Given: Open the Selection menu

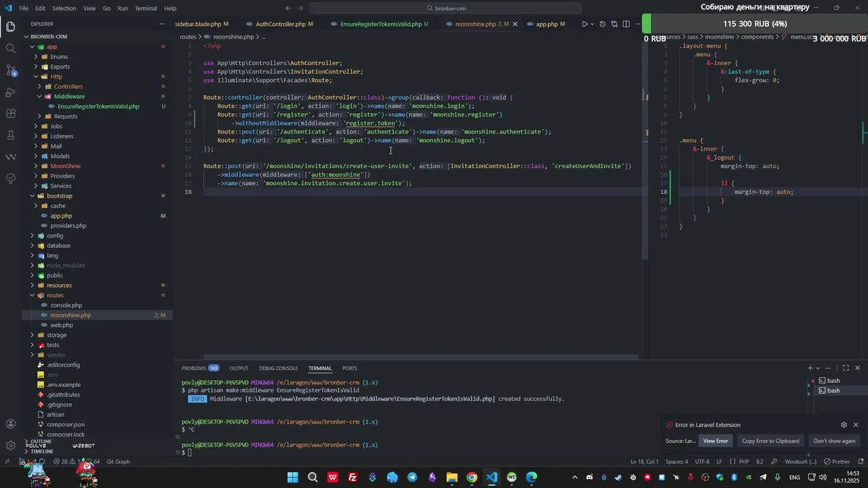Looking at the screenshot, I should pos(64,8).
